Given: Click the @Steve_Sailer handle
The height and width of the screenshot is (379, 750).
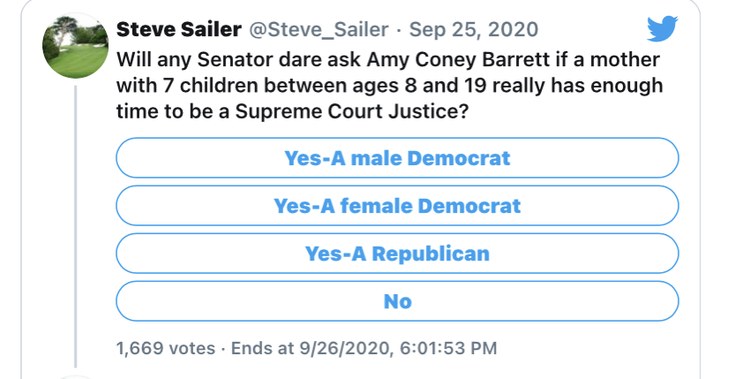Looking at the screenshot, I should [319, 30].
